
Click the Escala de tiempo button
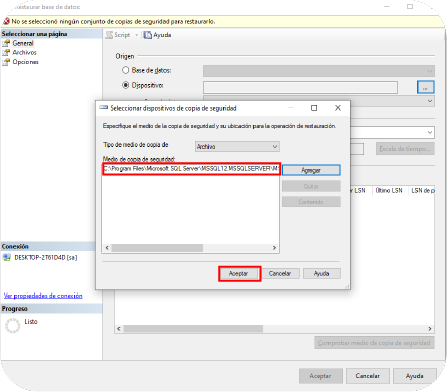405,149
